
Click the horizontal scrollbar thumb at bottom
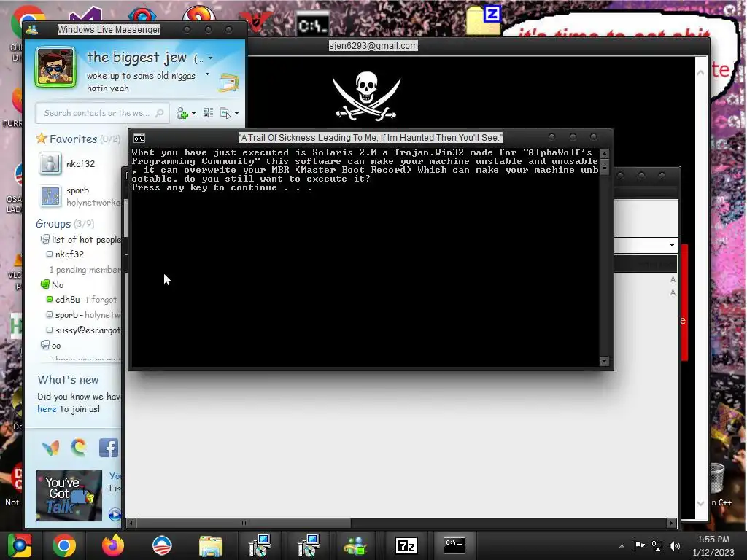pos(244,523)
